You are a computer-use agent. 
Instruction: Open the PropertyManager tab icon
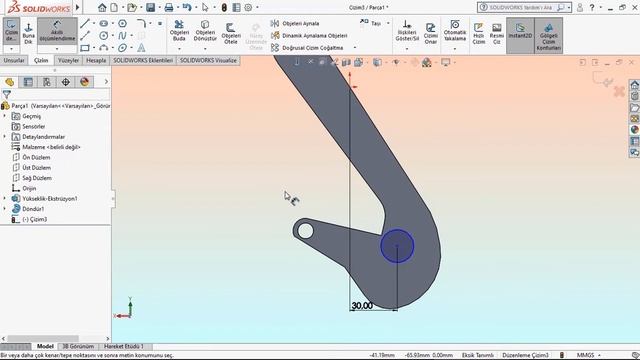pyautogui.click(x=28, y=82)
